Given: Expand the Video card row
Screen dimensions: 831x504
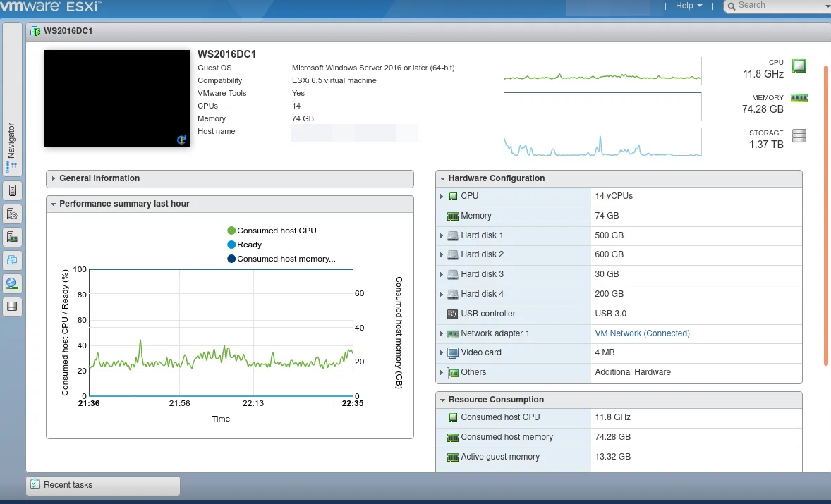Looking at the screenshot, I should (x=442, y=352).
